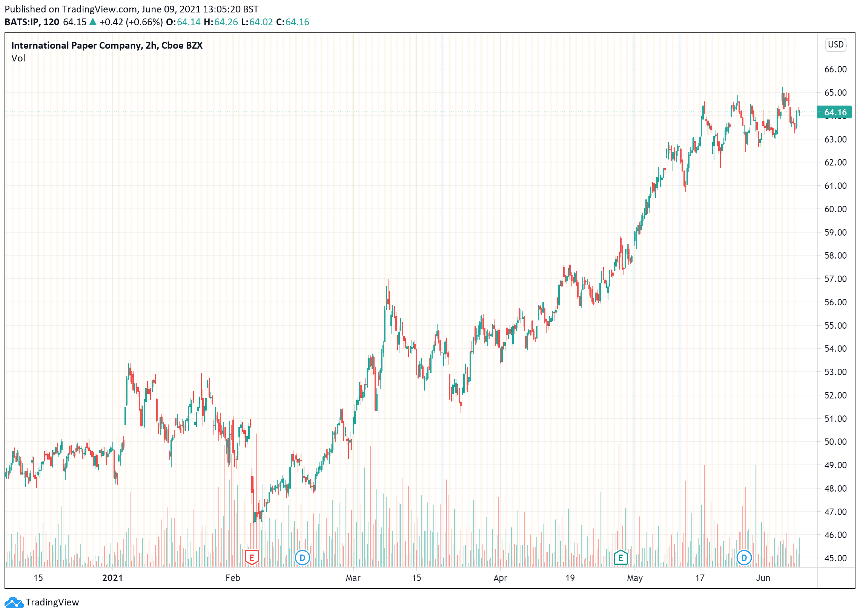Click the red earnings E marker in February

coord(252,558)
